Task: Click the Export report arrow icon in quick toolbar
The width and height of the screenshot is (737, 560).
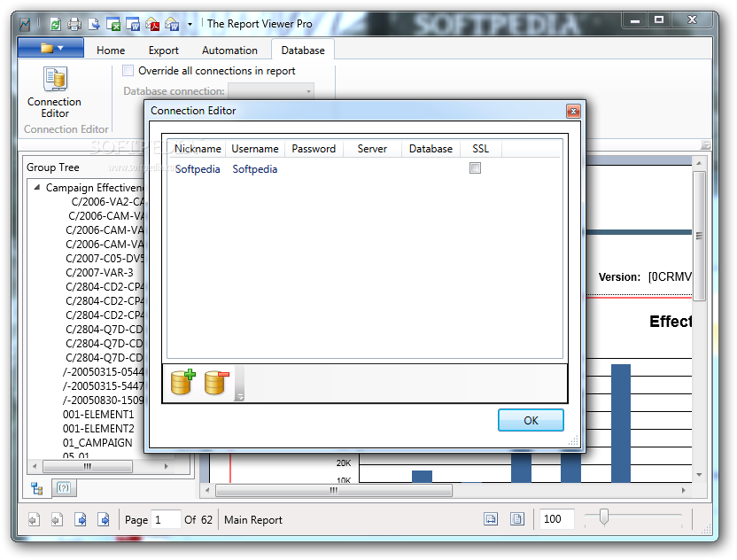Action: 94,24
